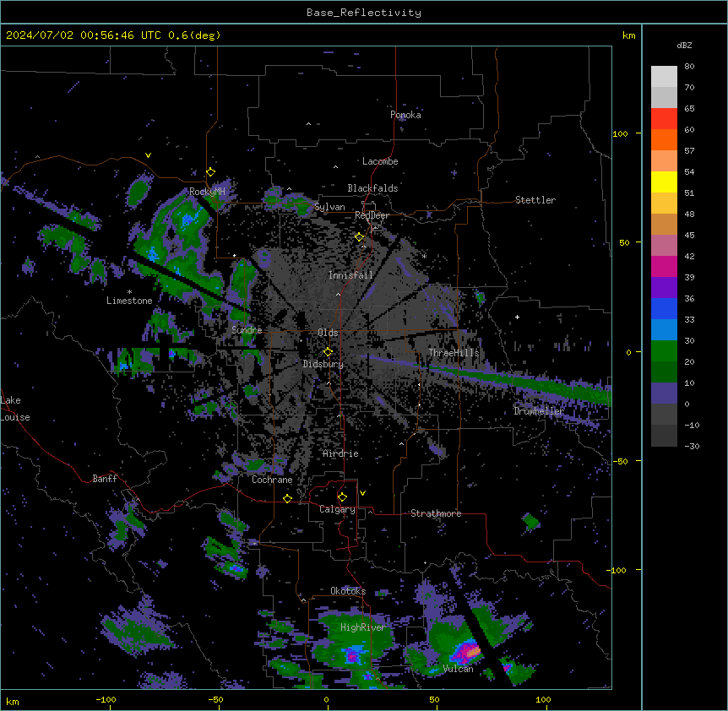Click the Okotoks label
The height and width of the screenshot is (711, 728).
point(348,591)
